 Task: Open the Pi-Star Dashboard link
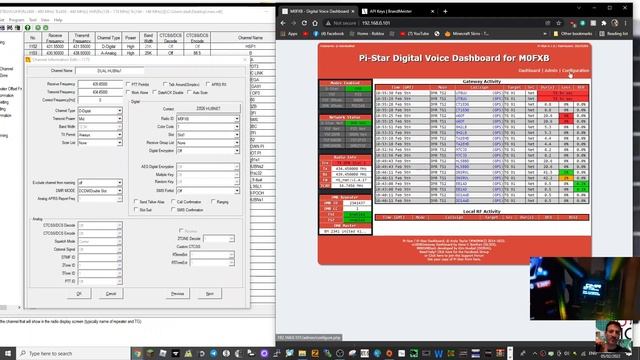click(x=529, y=71)
